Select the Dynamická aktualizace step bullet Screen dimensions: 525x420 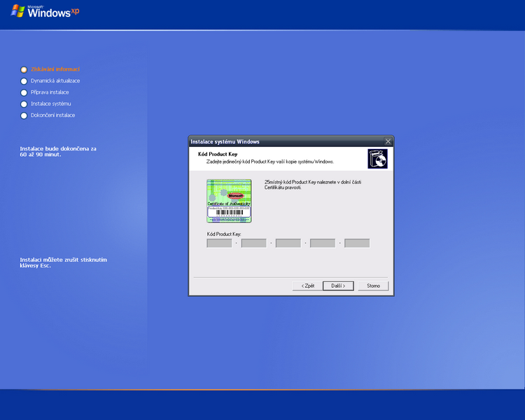point(24,81)
